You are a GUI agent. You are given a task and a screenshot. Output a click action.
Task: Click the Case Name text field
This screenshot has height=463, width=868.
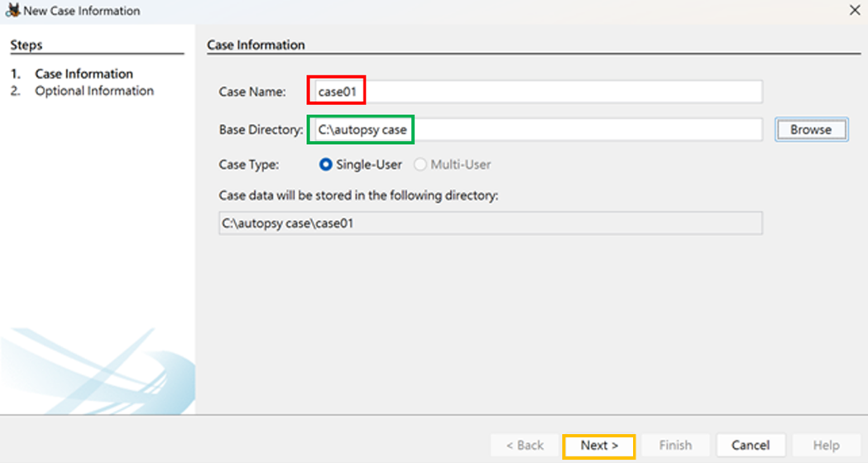coord(535,91)
